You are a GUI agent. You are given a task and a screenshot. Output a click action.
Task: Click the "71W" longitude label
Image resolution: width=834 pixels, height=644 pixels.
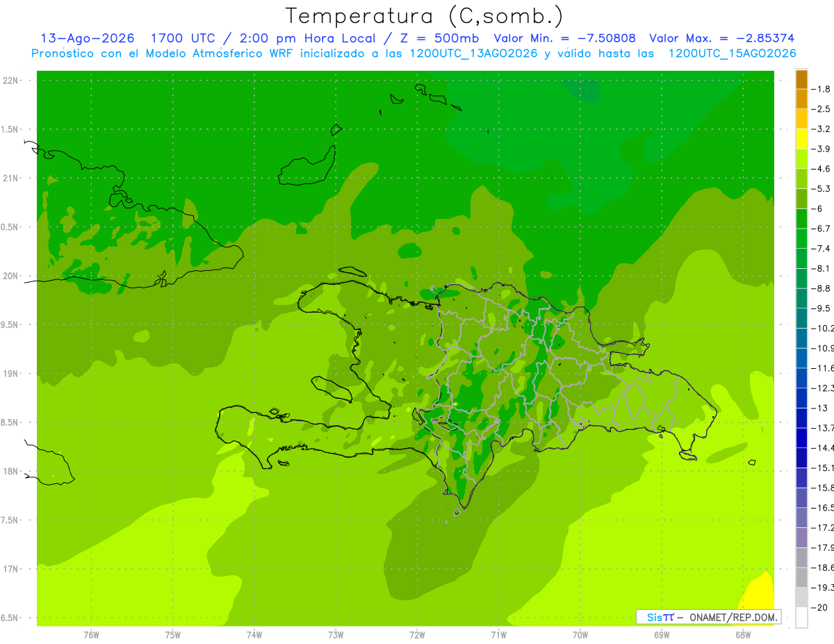click(498, 635)
